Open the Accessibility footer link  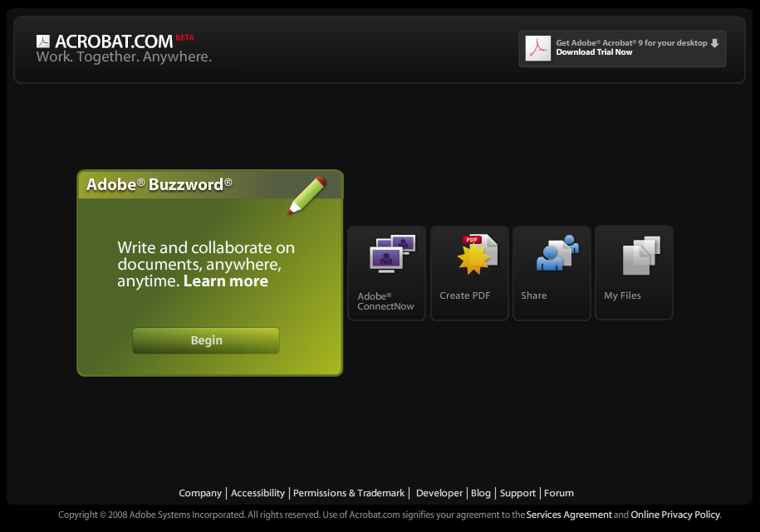pos(257,493)
